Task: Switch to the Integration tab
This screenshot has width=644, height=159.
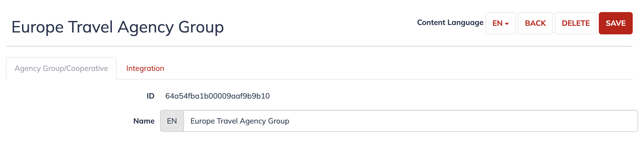Action: point(145,68)
